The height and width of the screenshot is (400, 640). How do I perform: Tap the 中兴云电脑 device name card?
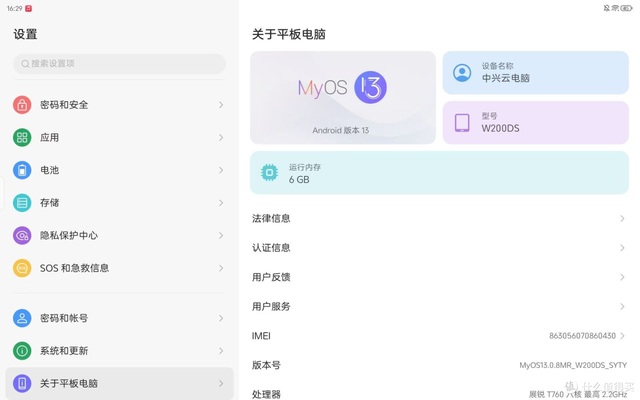pyautogui.click(x=536, y=73)
